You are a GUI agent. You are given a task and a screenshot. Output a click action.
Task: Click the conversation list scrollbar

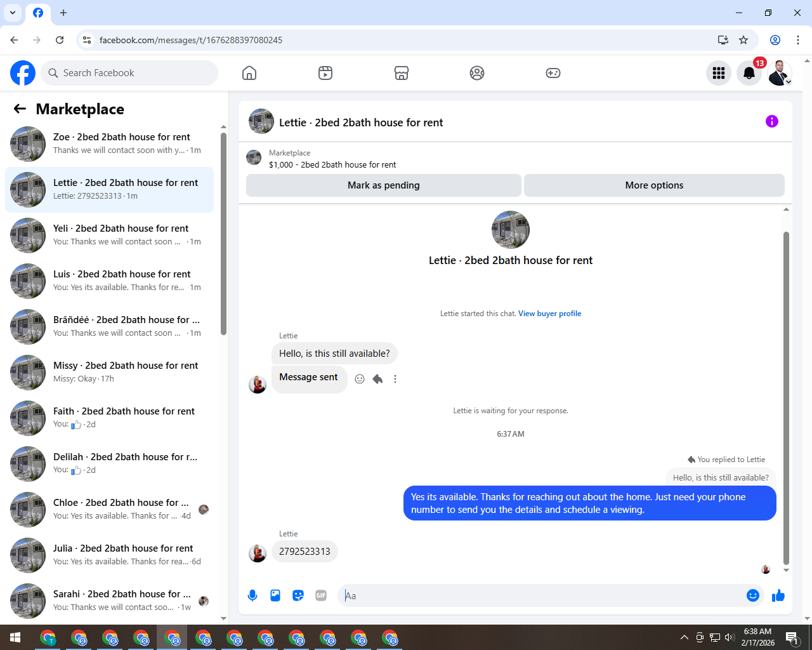pyautogui.click(x=223, y=234)
